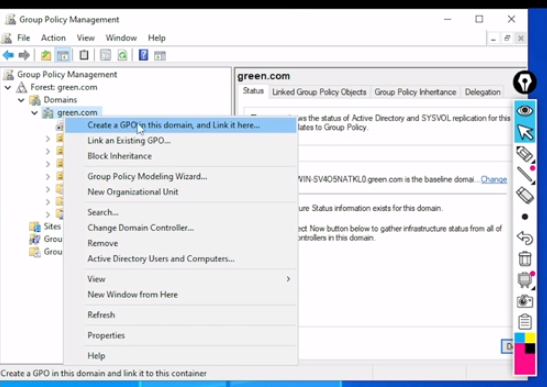
Task: Choose Link an Existing GPO from context menu
Action: pos(181,141)
